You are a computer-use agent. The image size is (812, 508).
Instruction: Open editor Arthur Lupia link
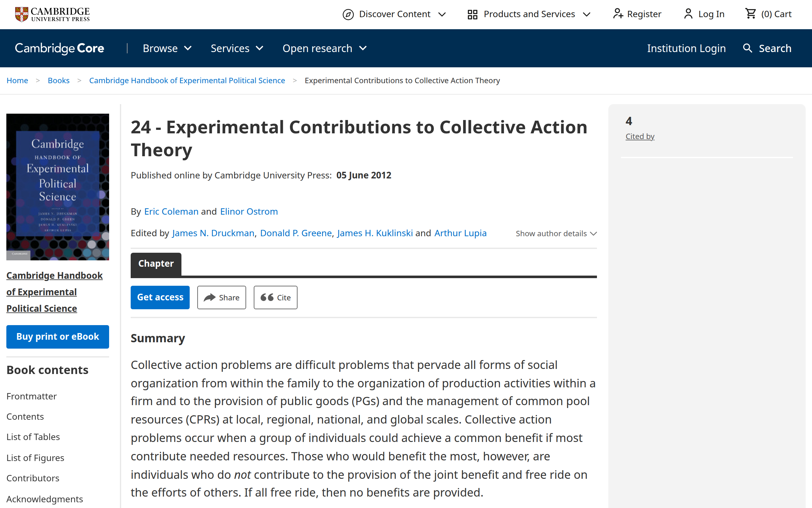point(460,233)
